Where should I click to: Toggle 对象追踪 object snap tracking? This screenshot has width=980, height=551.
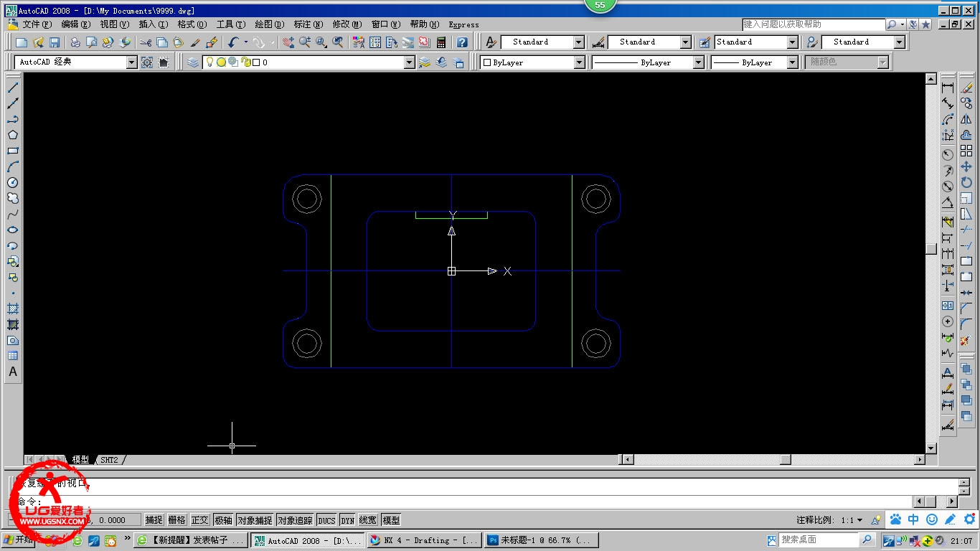click(295, 520)
